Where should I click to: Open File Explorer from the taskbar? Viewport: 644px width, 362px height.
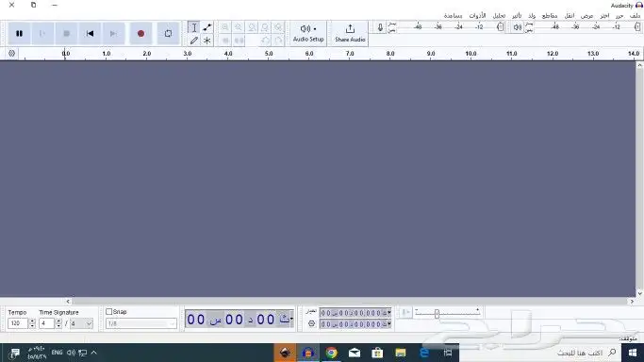(401, 353)
